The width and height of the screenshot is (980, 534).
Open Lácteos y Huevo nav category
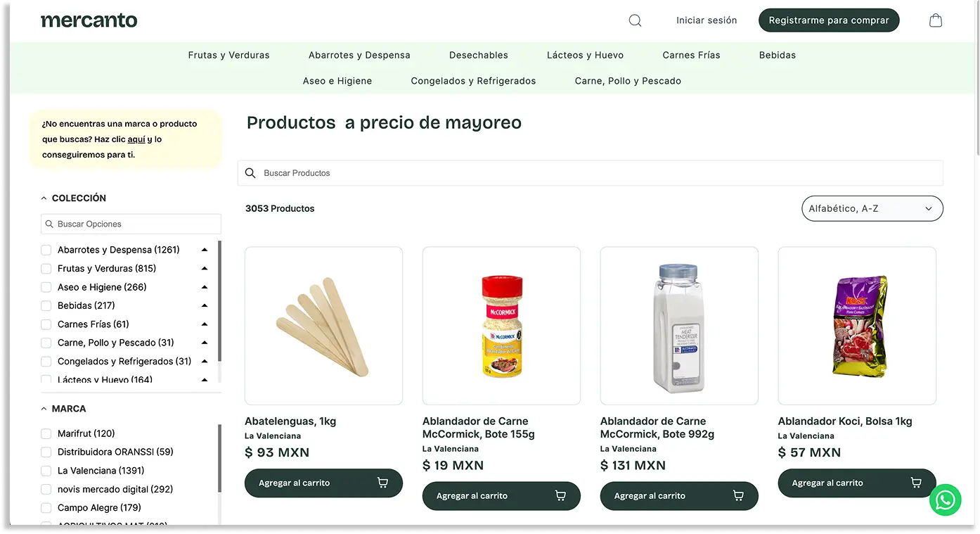pos(585,55)
